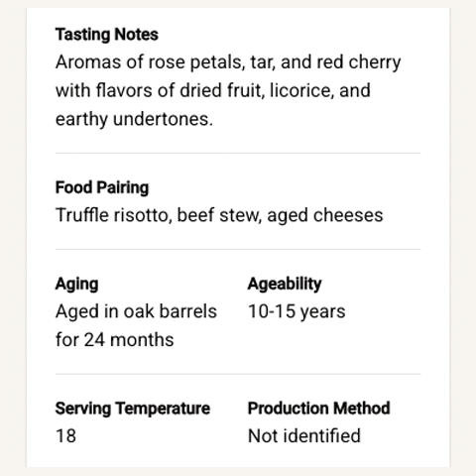Click the Food Pairing heading
Viewport: 476px width, 476px height.
(102, 187)
